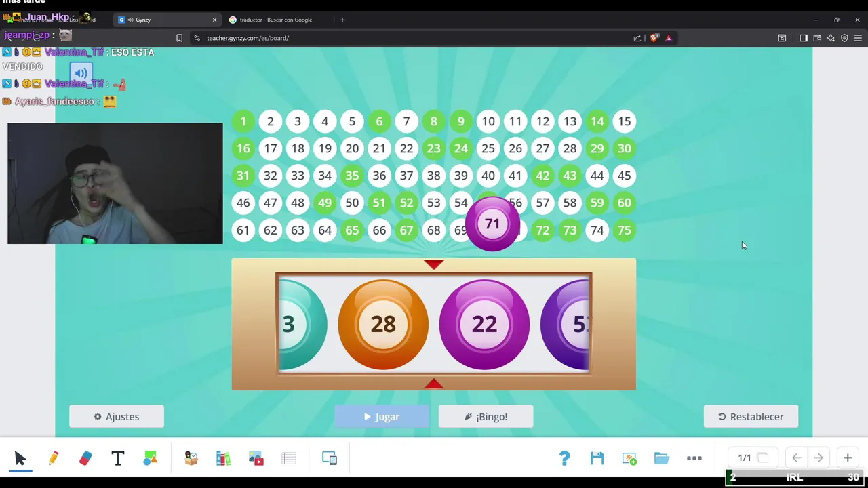
Task: Open the shapes tool
Action: click(x=151, y=459)
